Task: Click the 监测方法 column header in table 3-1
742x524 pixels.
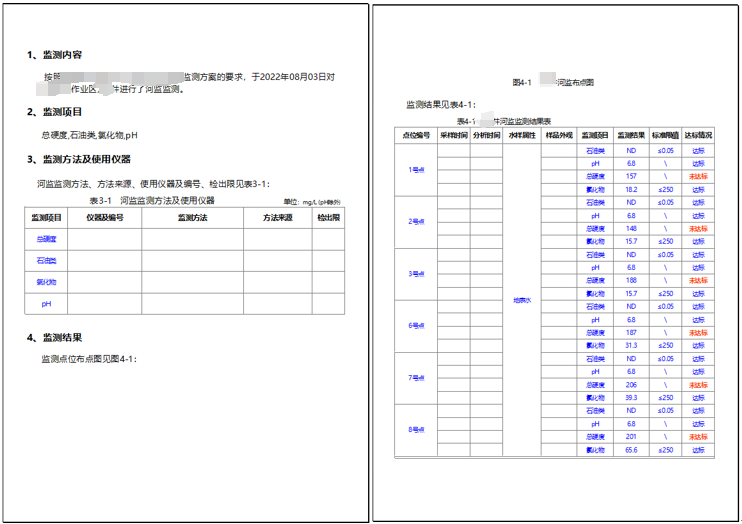Action: point(192,217)
